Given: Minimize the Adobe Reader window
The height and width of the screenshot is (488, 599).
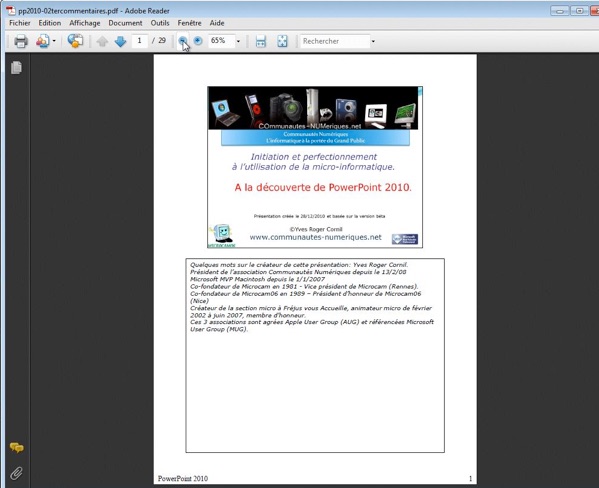Looking at the screenshot, I should (x=560, y=11).
